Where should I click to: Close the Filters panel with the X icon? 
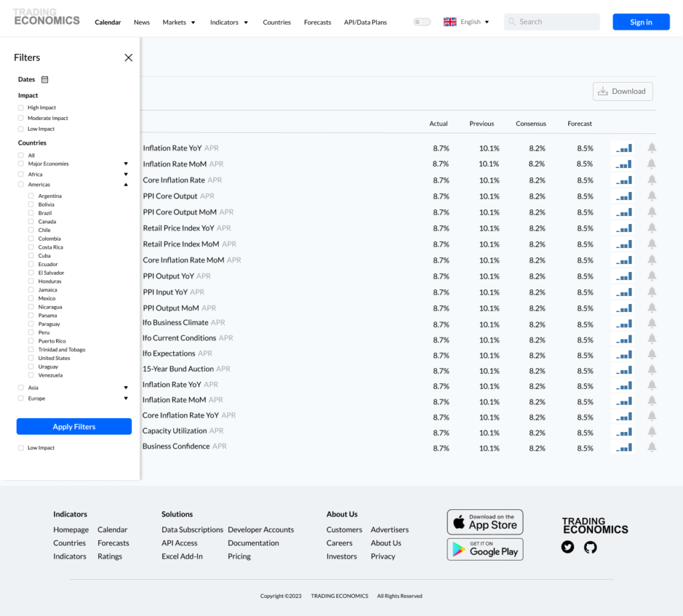(129, 57)
